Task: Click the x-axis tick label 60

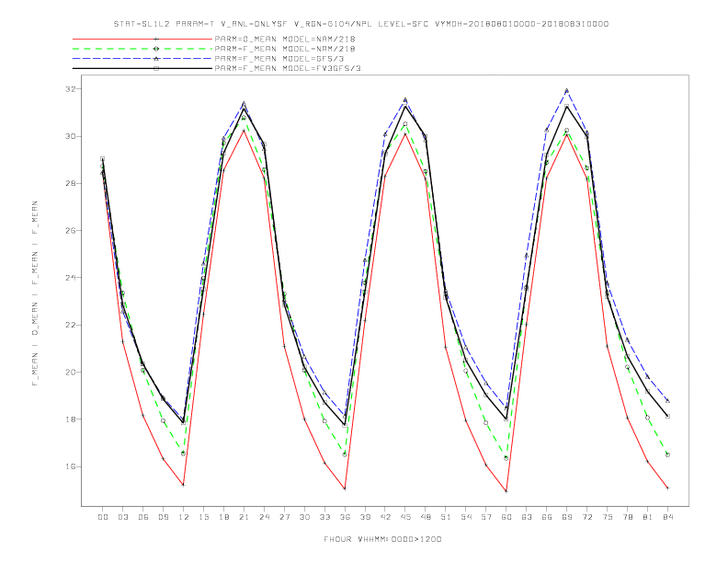Action: point(506,517)
